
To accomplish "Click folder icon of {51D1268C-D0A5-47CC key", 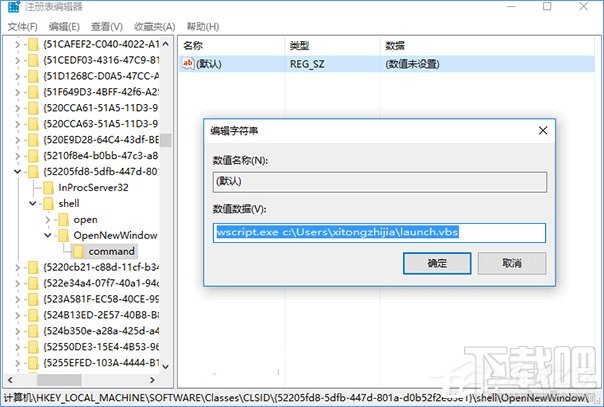I will pos(34,76).
